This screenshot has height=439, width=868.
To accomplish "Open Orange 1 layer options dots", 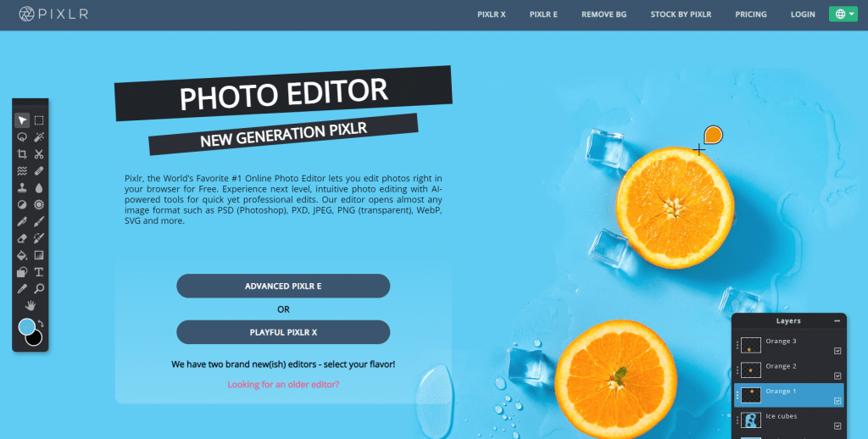I will pos(737,395).
